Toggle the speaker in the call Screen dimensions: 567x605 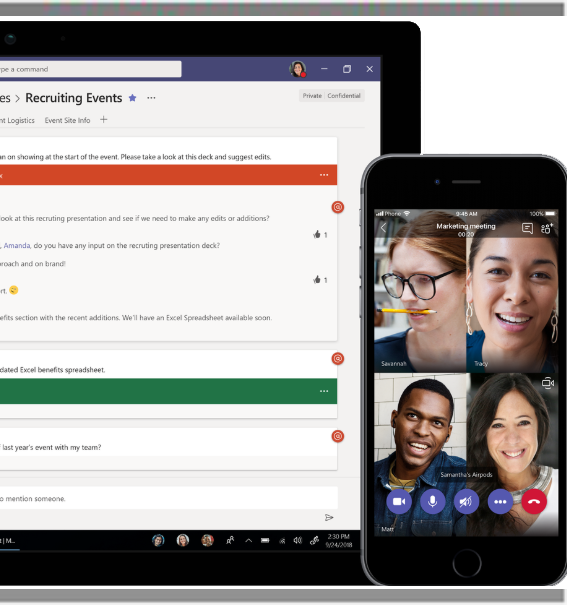[x=466, y=501]
